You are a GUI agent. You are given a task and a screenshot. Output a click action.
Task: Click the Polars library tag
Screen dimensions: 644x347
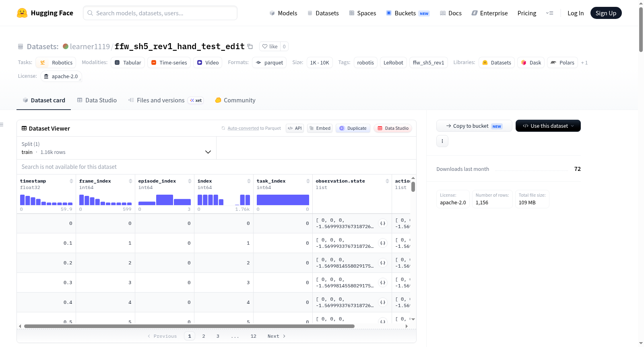point(562,62)
